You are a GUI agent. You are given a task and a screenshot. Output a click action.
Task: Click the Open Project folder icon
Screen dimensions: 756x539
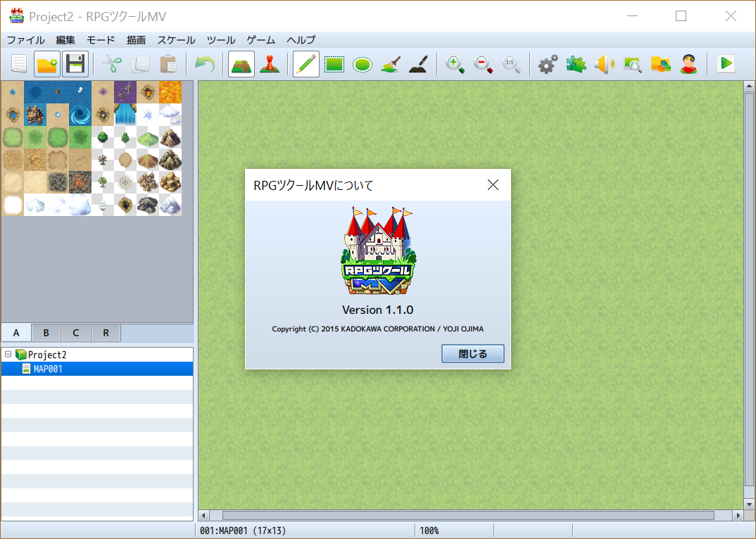(x=47, y=64)
